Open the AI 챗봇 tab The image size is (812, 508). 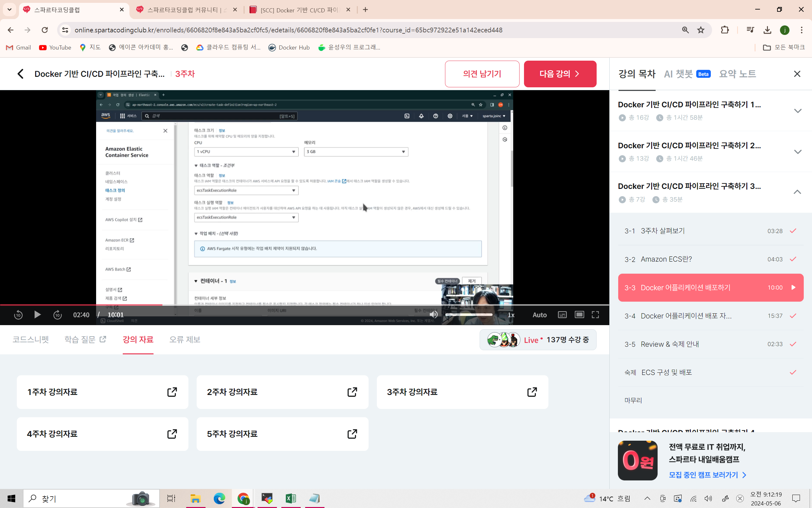(687, 74)
